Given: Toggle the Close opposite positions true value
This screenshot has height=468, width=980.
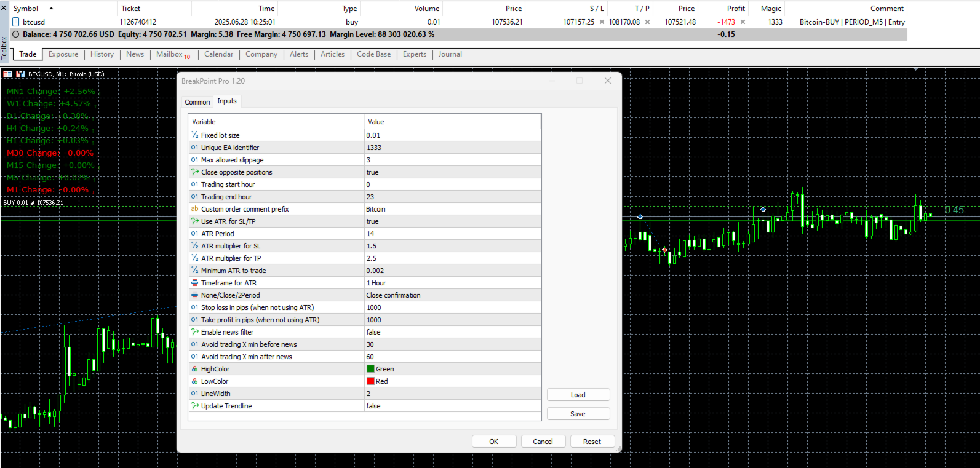Looking at the screenshot, I should click(x=453, y=172).
